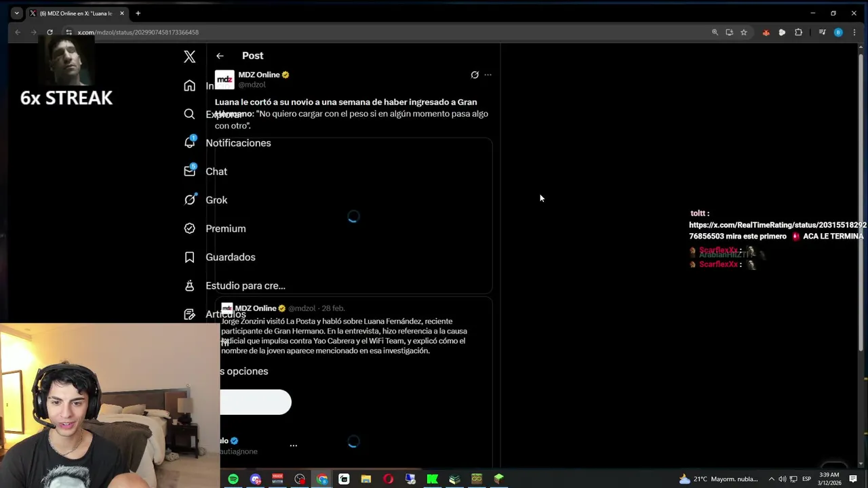Image resolution: width=868 pixels, height=488 pixels.
Task: Reload the page in Chrome
Action: 50,32
